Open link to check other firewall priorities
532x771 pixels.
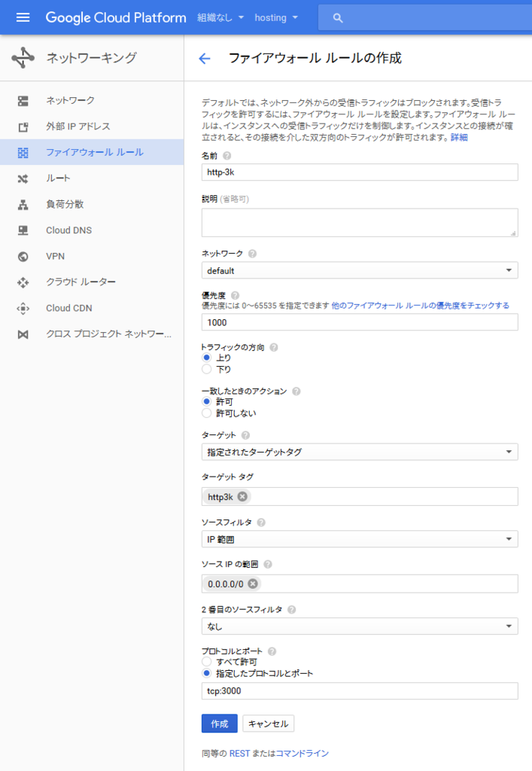[x=420, y=306]
